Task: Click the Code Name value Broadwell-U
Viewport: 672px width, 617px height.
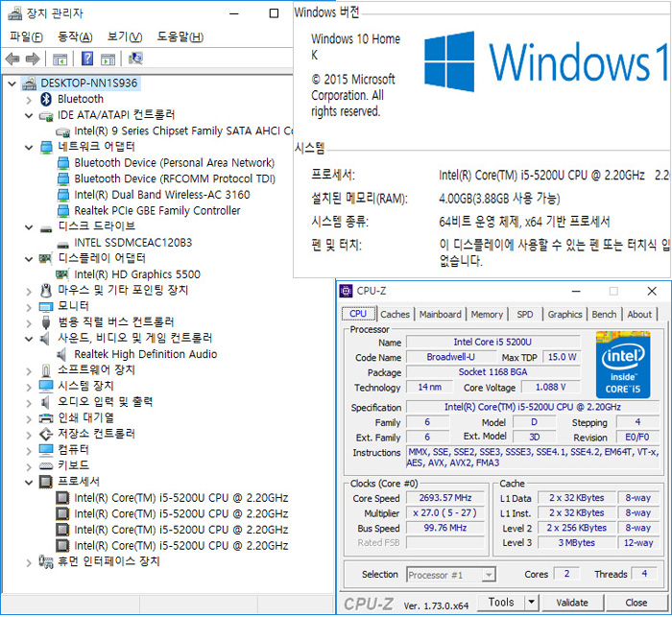Action: pos(450,357)
